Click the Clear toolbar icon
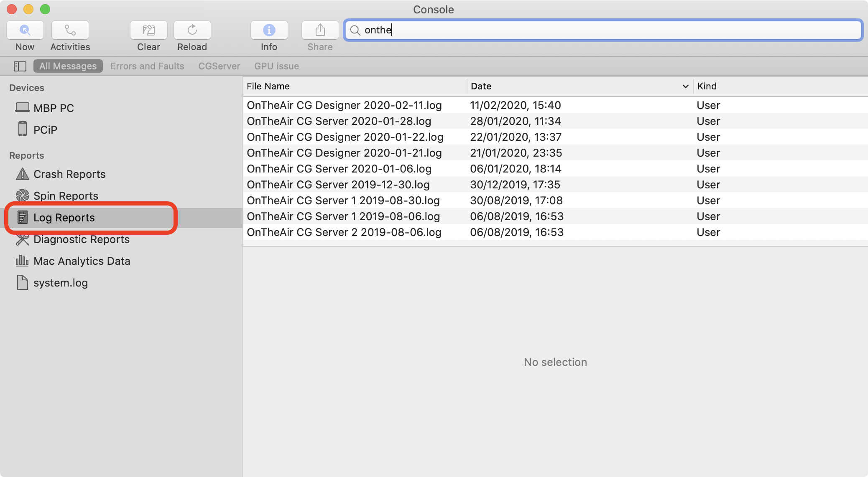 (x=148, y=30)
